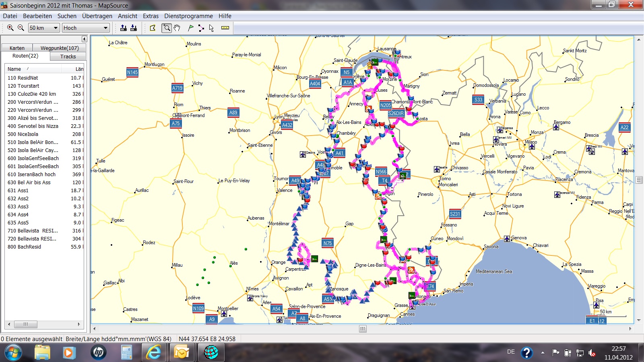Click status text '0 Elemente ausgewählt'
Image resolution: width=644 pixels, height=362 pixels.
pyautogui.click(x=31, y=339)
